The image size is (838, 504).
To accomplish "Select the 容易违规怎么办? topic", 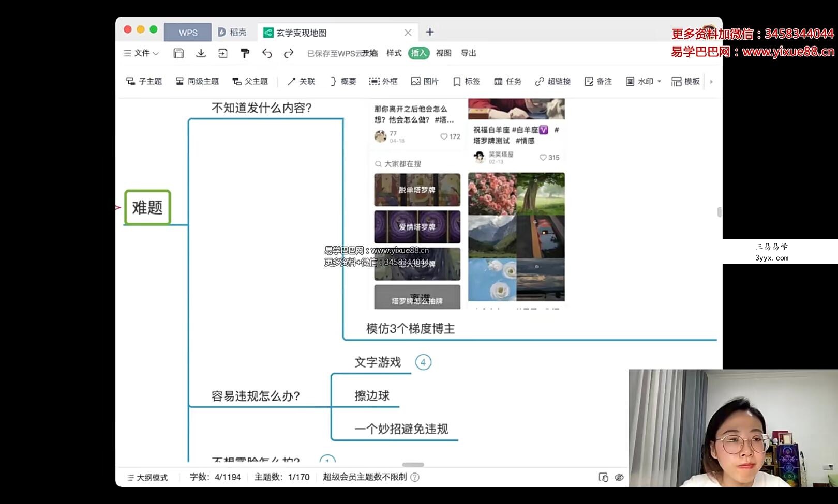I will [256, 396].
